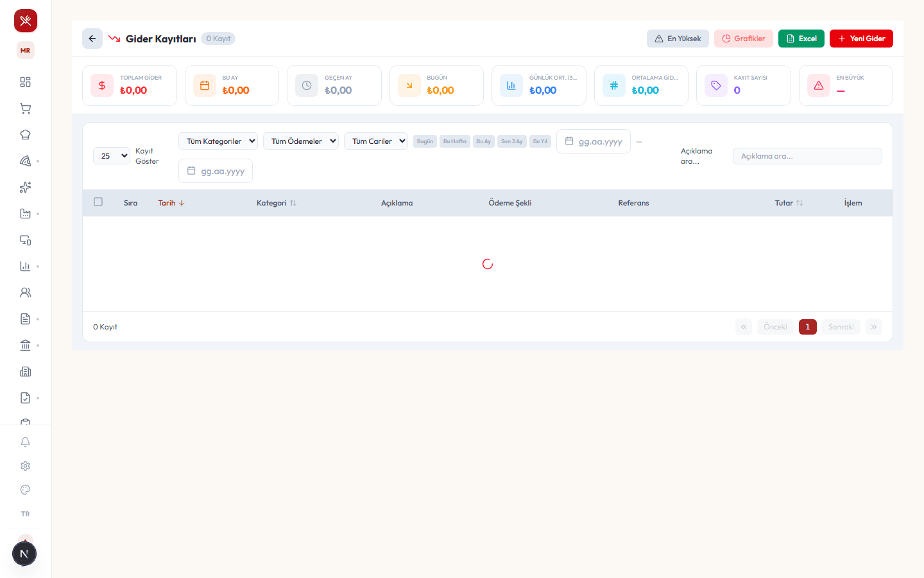Open the users sidebar icon

click(25, 292)
